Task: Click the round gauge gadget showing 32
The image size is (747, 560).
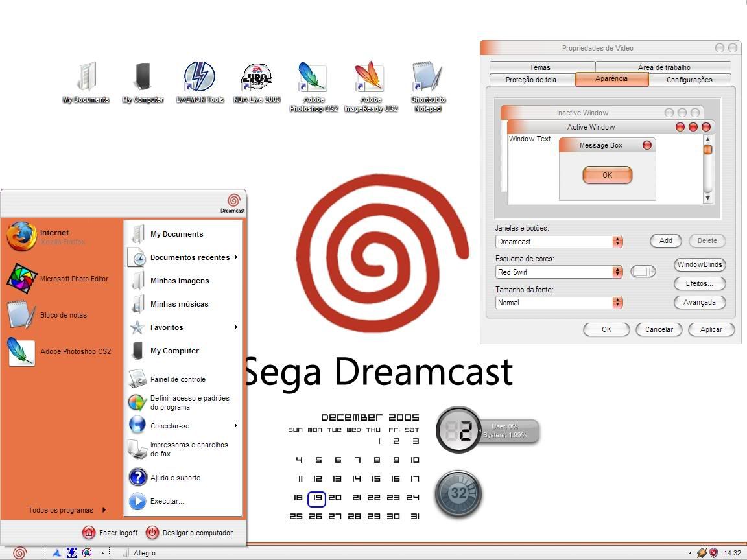Action: click(459, 493)
